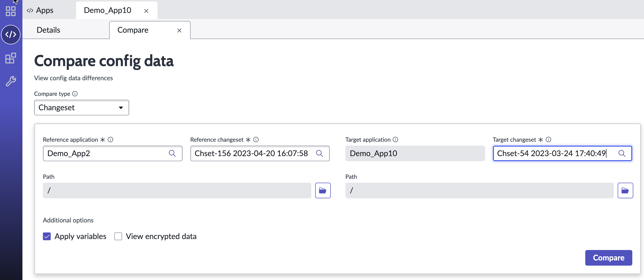644x280 pixels.
Task: Open the wrench tools icon in sidebar
Action: click(11, 81)
